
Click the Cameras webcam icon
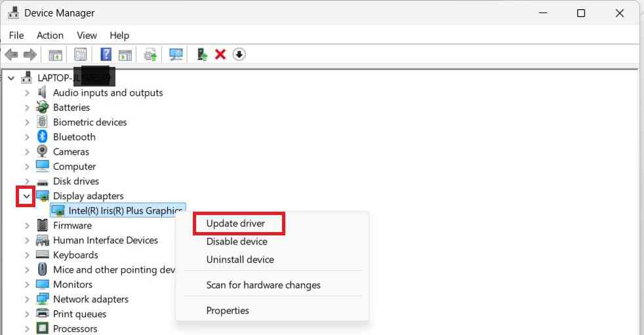42,151
